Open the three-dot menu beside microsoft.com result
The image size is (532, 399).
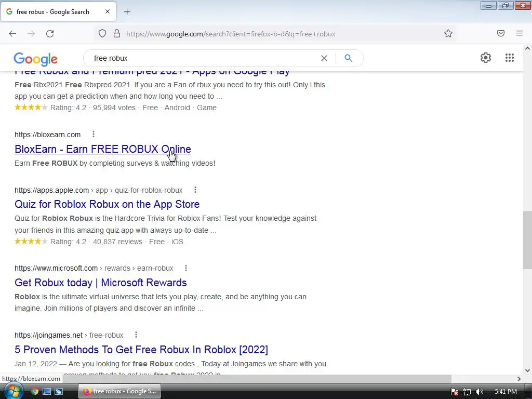[x=185, y=268]
